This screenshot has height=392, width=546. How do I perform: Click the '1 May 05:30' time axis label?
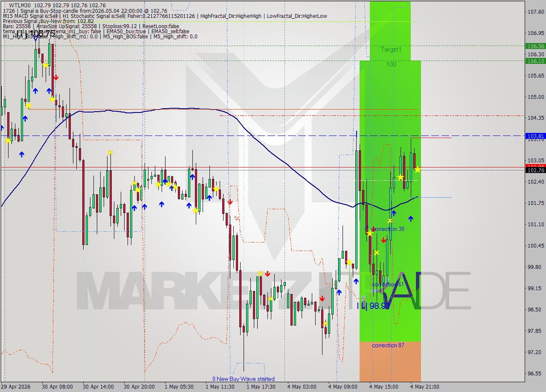coord(180,387)
